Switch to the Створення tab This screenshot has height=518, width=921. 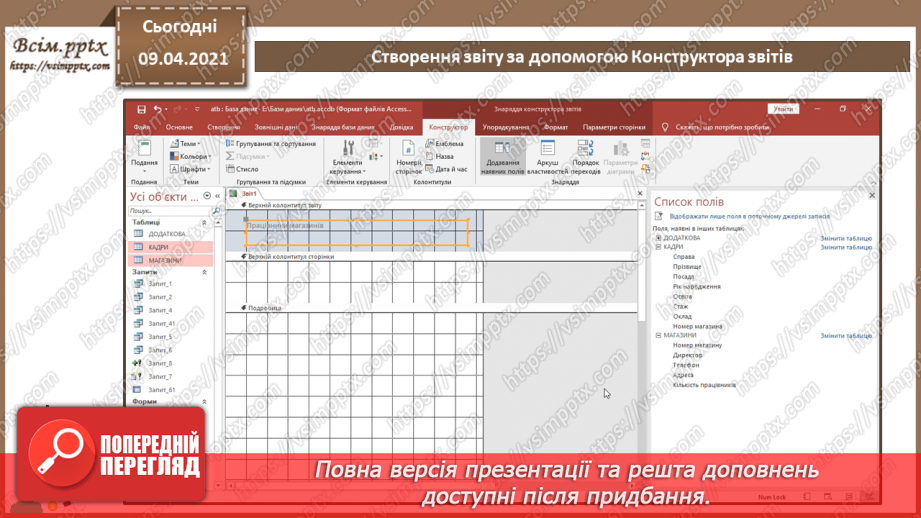coord(223,127)
